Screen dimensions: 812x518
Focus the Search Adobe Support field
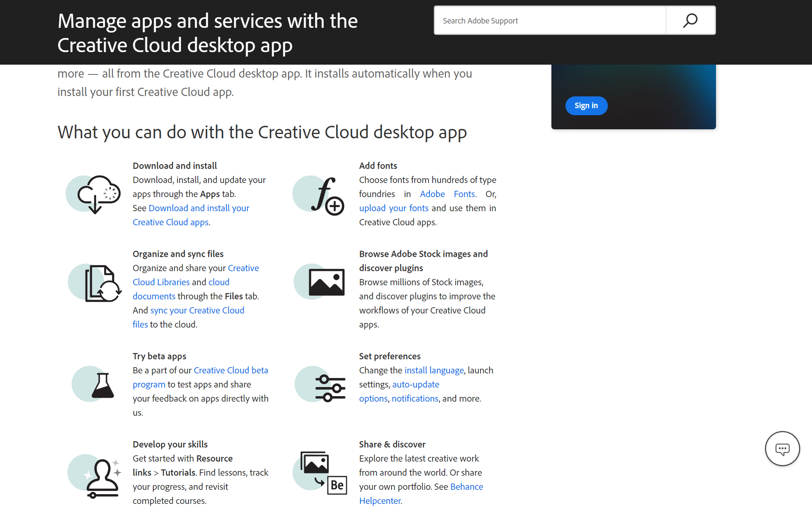[550, 20]
